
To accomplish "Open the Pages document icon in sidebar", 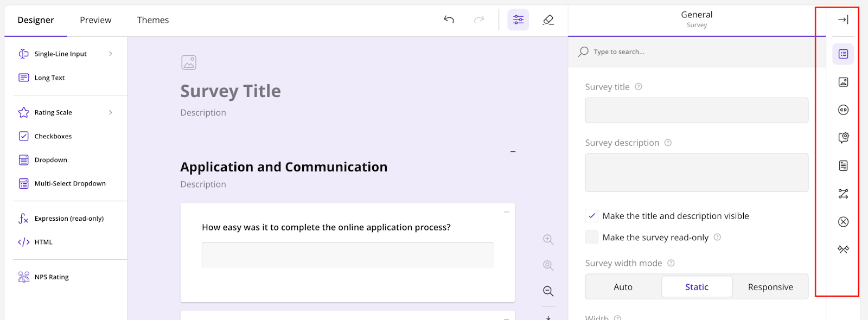I will coord(843,165).
